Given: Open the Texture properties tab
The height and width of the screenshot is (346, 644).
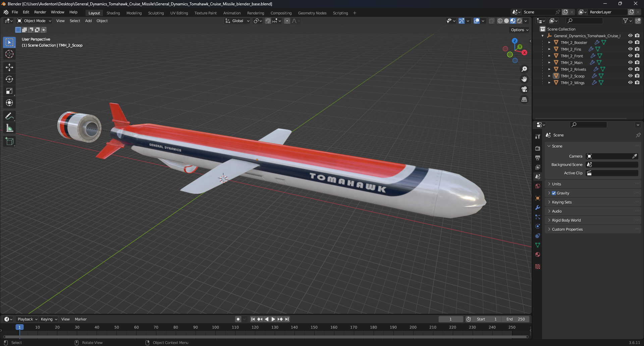Looking at the screenshot, I should (x=538, y=267).
